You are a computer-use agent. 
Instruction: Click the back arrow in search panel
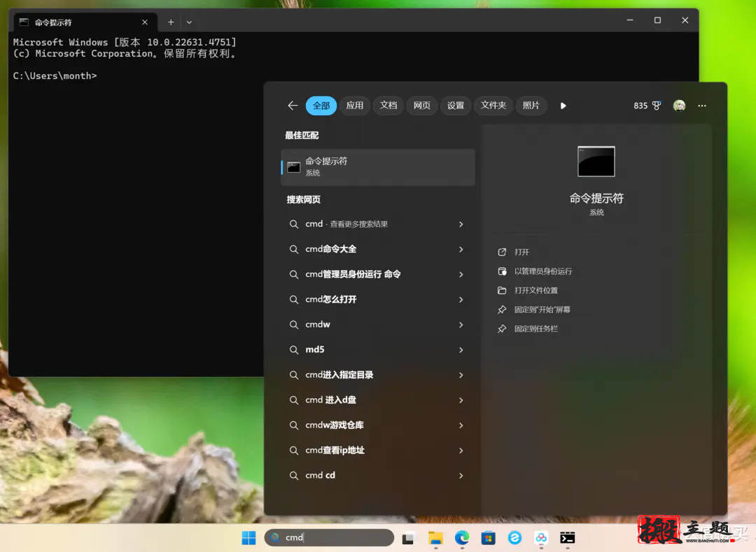pyautogui.click(x=292, y=105)
